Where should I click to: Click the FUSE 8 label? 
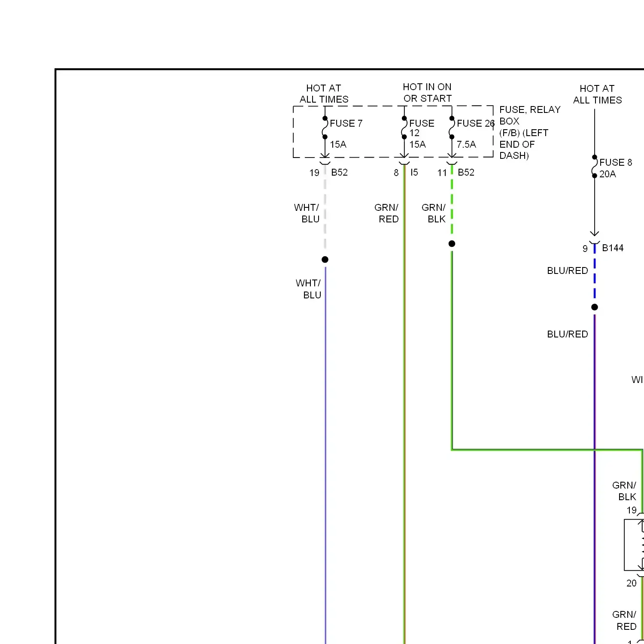616,162
